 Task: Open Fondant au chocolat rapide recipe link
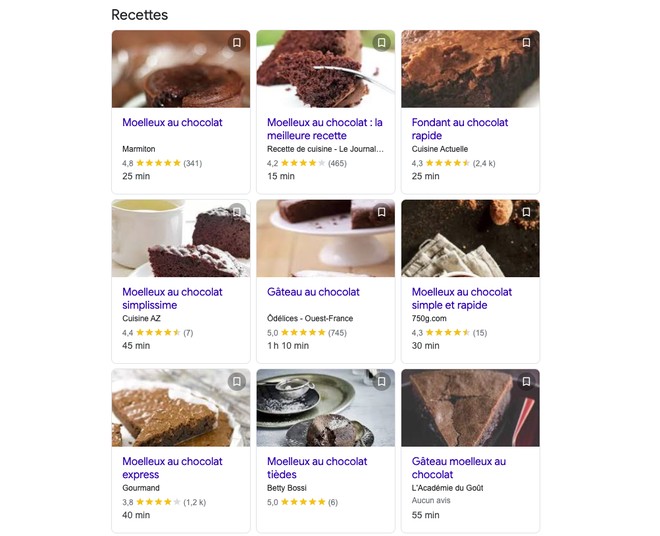[x=459, y=129]
